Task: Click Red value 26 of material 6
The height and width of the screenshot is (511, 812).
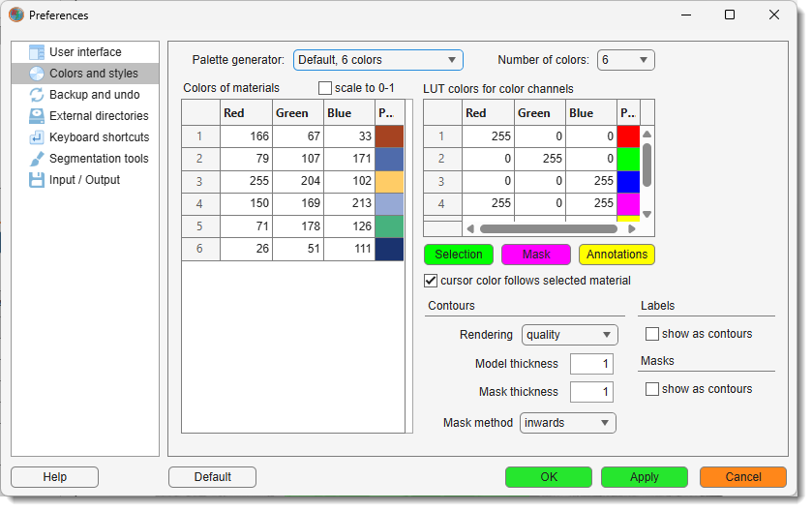Action: [247, 249]
